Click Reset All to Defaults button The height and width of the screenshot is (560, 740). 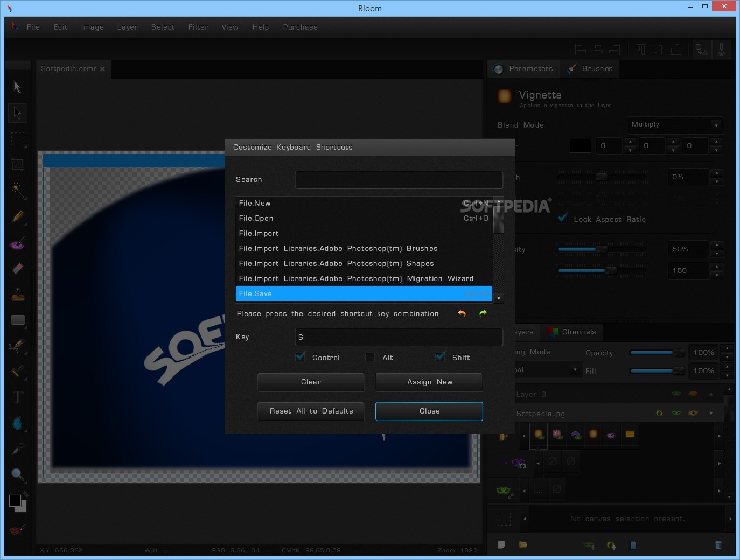coord(311,411)
